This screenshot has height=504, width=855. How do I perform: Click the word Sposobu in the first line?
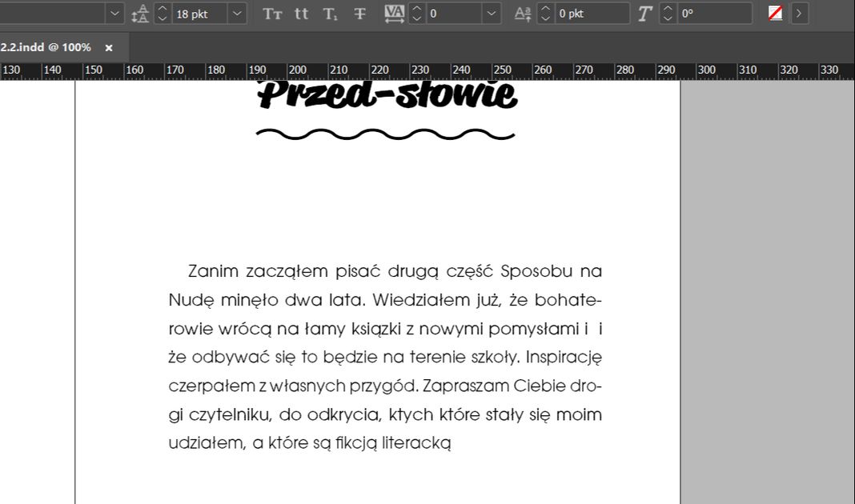click(536, 270)
